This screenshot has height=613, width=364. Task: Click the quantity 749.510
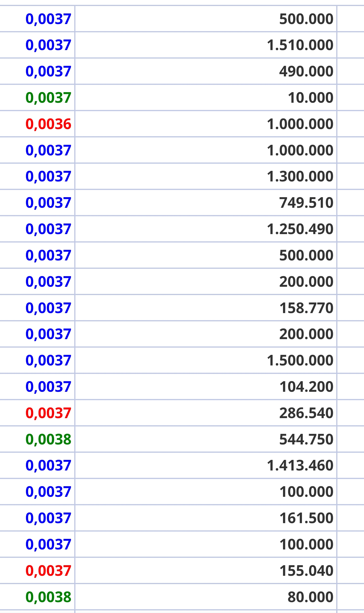306,203
